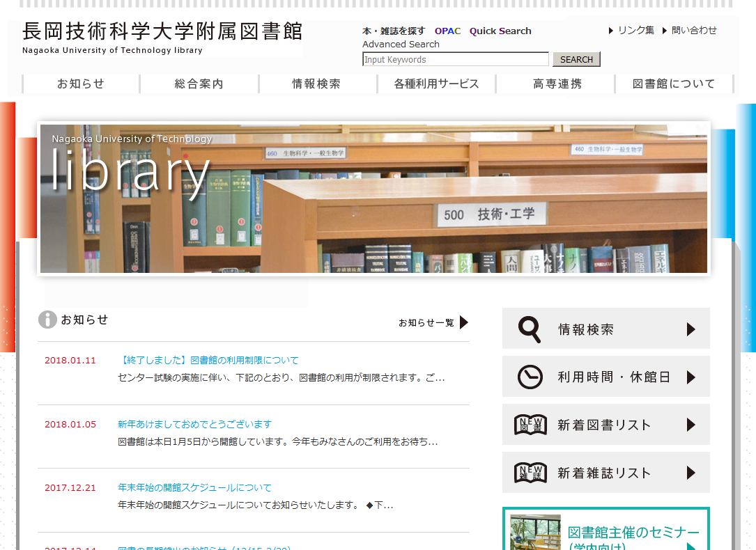Image resolution: width=756 pixels, height=550 pixels.
Task: Open the 図書館について menu
Action: [674, 84]
